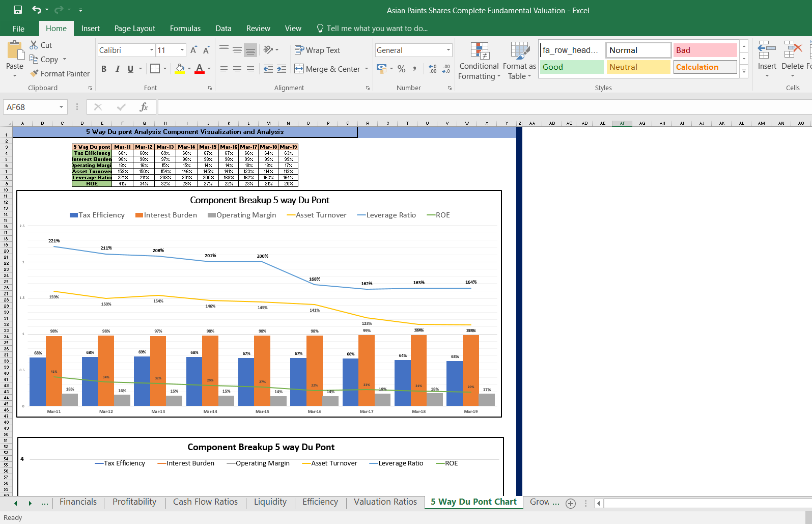The image size is (812, 524).
Task: Open the File menu
Action: [x=18, y=29]
